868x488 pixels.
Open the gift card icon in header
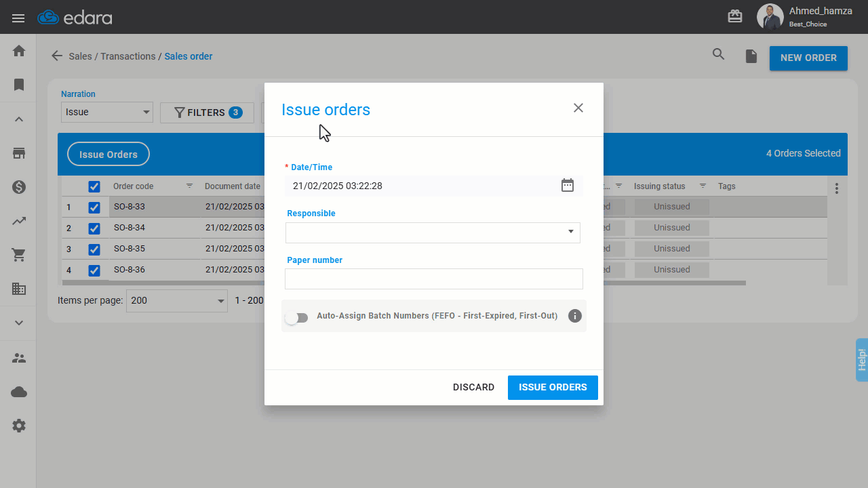click(735, 16)
